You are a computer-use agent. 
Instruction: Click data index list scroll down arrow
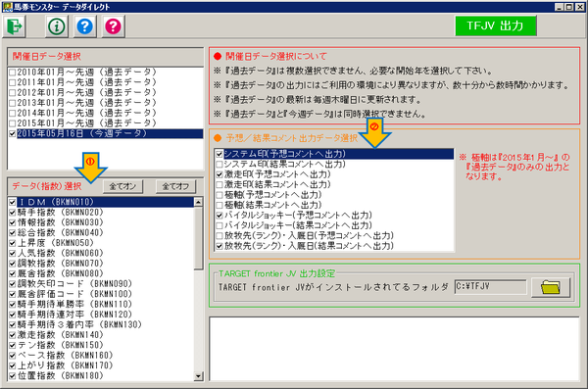(x=198, y=376)
